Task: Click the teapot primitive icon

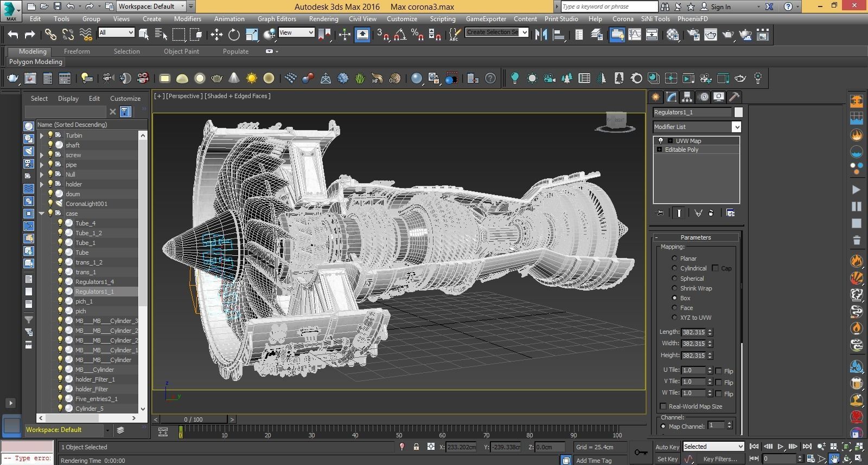Action: click(x=216, y=79)
